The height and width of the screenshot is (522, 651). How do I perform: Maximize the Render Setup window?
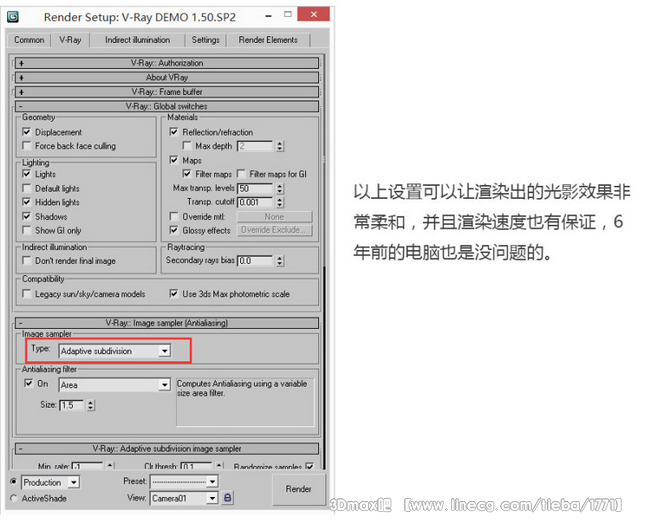288,15
